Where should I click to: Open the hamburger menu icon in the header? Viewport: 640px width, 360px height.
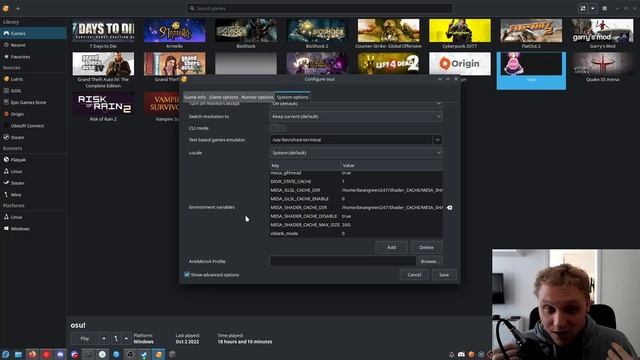pos(604,8)
